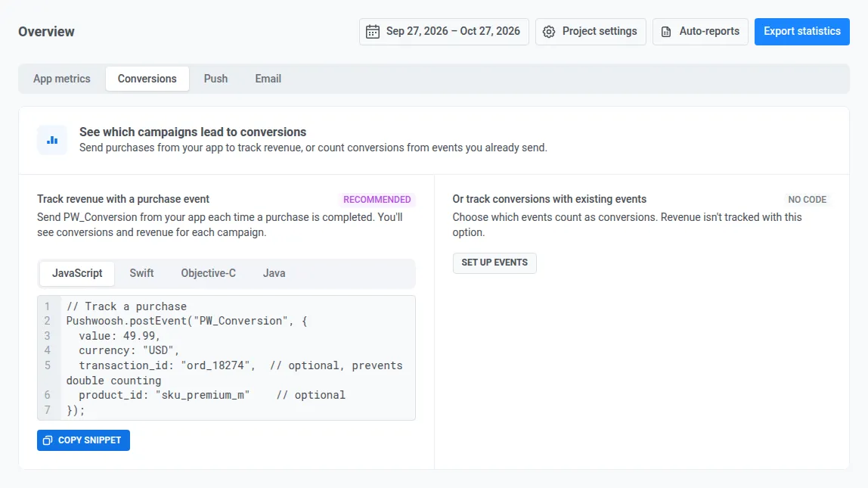This screenshot has height=488, width=868.
Task: Click the "Choose which events count as conversions" text
Action: coord(627,225)
